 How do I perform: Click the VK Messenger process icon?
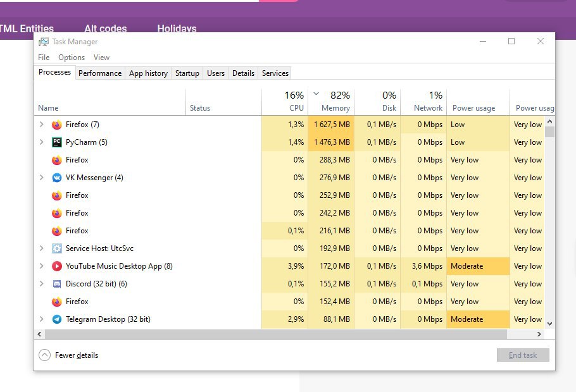tap(56, 178)
